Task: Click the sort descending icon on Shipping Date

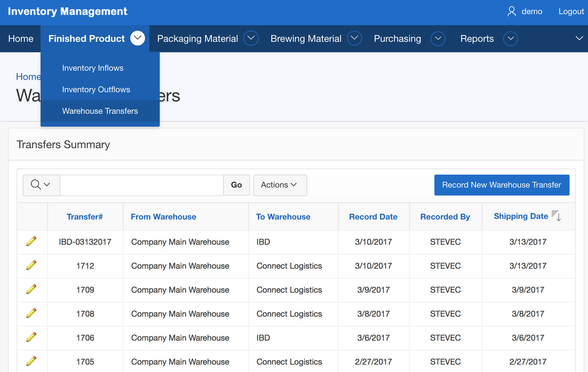Action: (556, 216)
